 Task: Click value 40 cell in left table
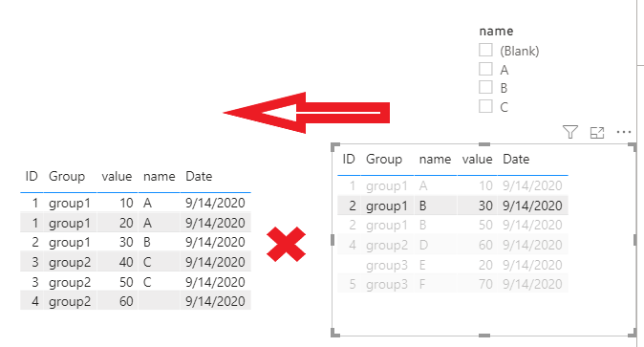pyautogui.click(x=126, y=262)
